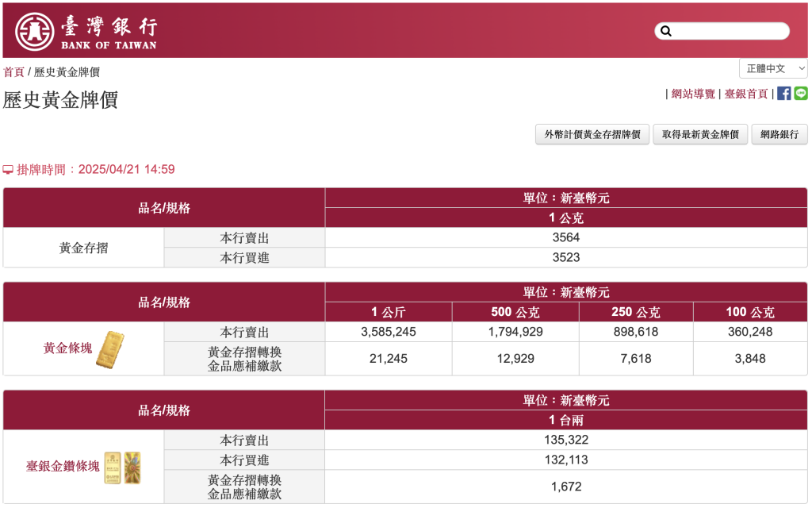
Task: Click the 100 公克 column header
Action: 750,312
